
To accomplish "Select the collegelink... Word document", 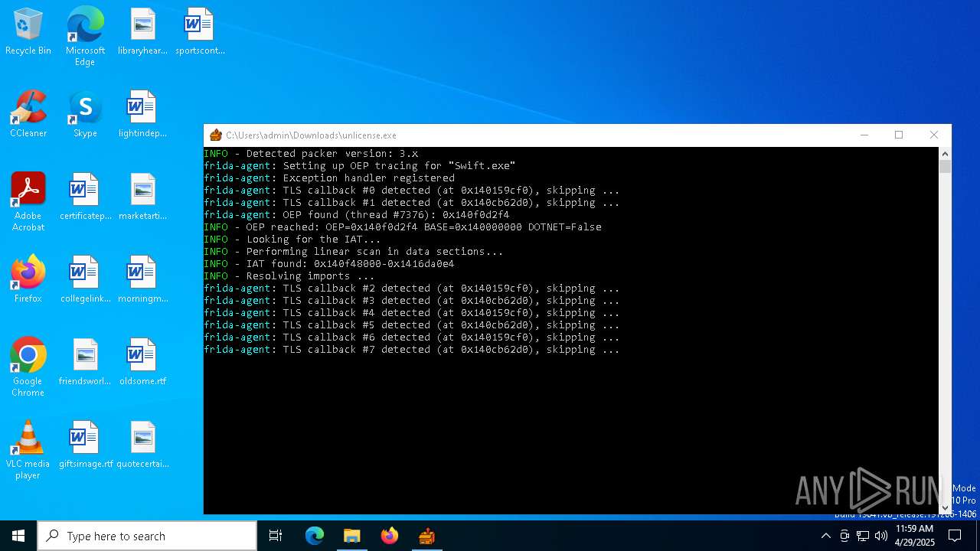I will pos(85,280).
